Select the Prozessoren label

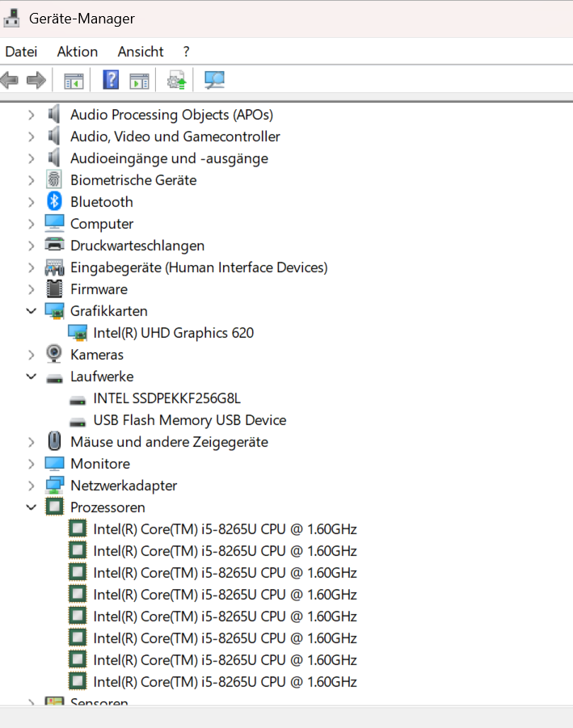[x=107, y=507]
